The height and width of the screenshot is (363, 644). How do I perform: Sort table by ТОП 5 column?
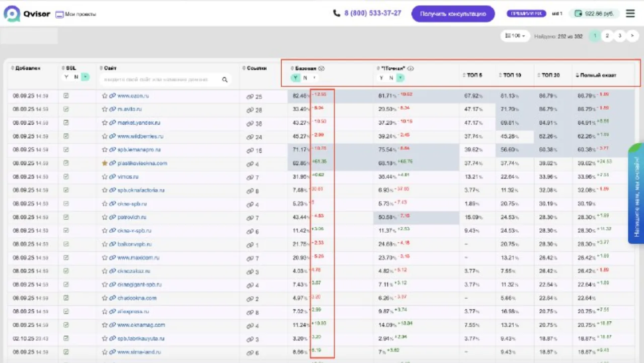[472, 75]
